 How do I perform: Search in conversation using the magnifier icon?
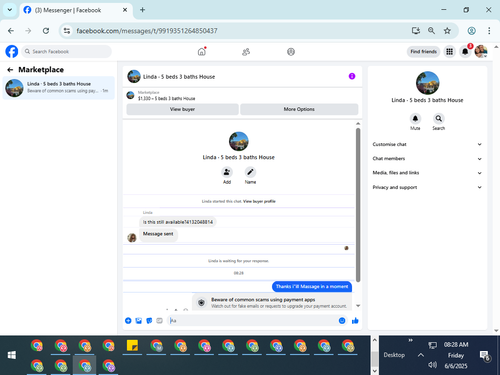coord(439,118)
